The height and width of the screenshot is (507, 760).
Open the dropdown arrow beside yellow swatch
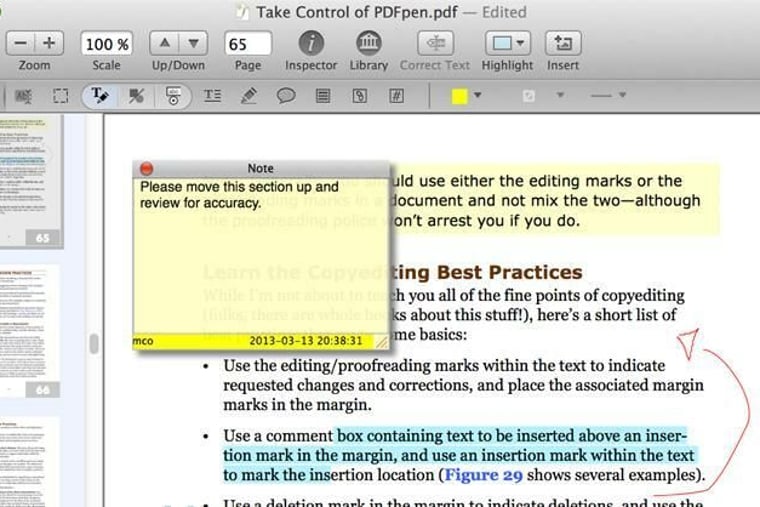[x=478, y=96]
